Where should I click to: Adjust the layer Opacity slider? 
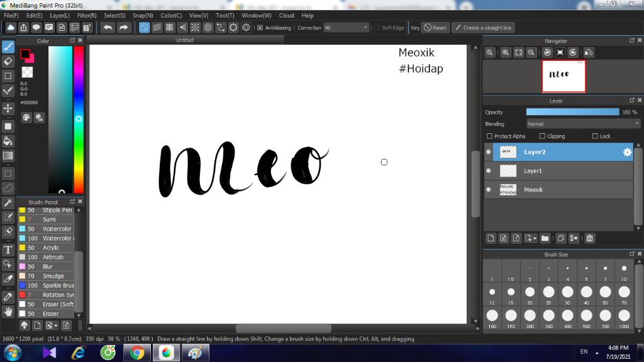[x=572, y=112]
